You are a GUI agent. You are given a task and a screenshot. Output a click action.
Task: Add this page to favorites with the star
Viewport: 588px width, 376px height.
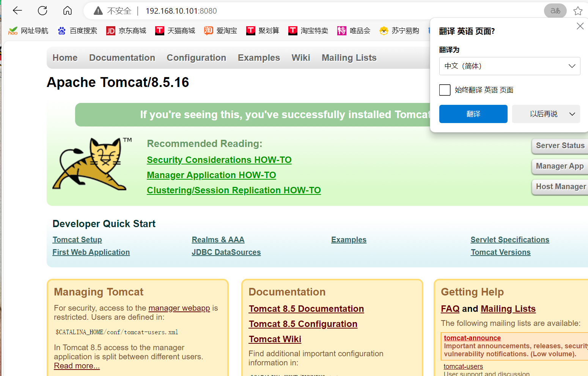[x=578, y=11]
